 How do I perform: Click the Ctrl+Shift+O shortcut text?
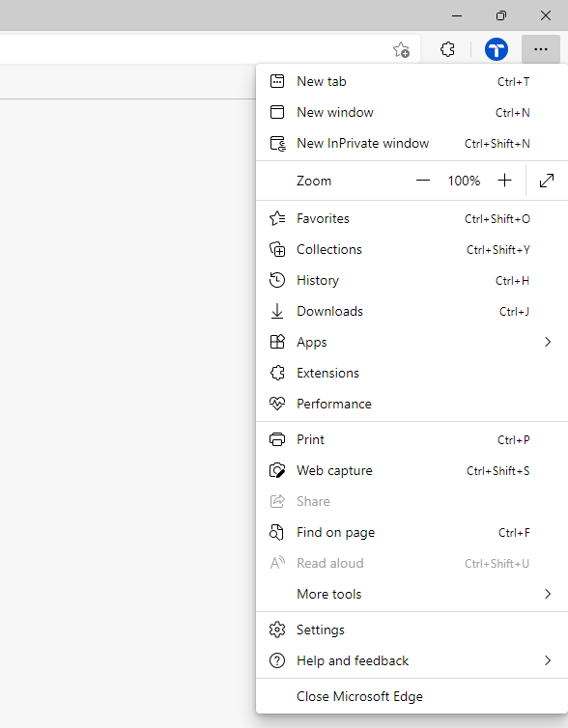(497, 218)
